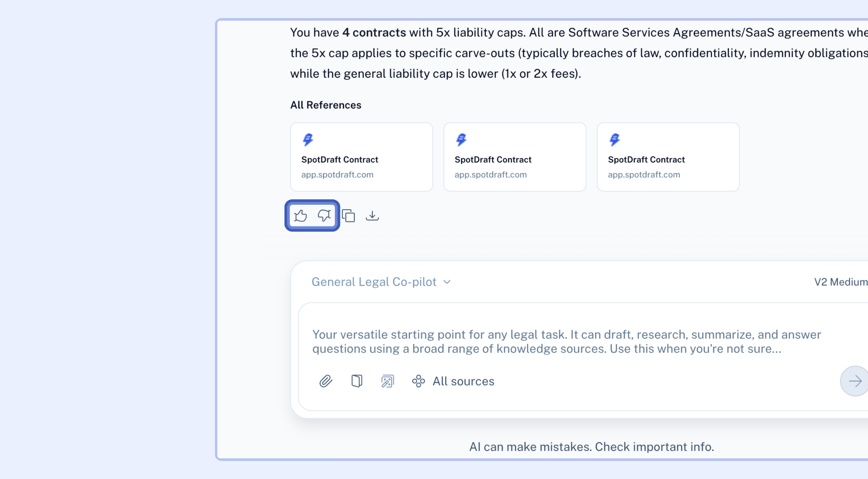Click the lightning logo on the first reference card
Image resolution: width=868 pixels, height=479 pixels.
point(308,140)
